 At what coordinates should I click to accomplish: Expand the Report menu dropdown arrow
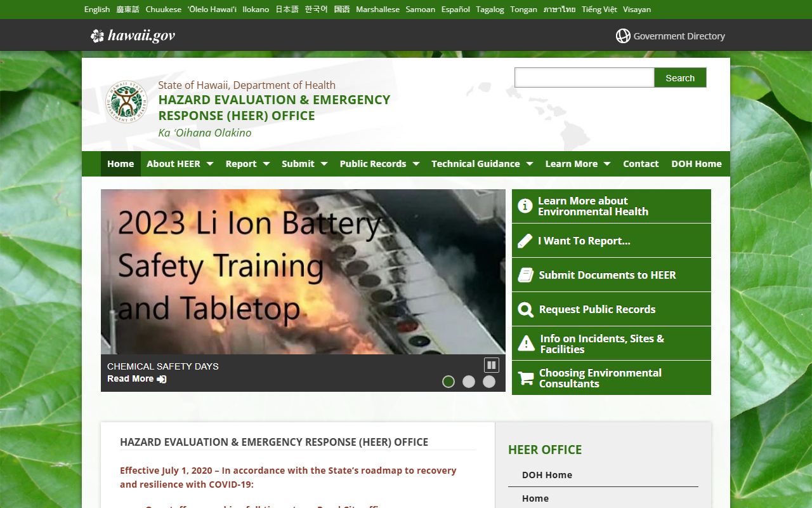(266, 164)
